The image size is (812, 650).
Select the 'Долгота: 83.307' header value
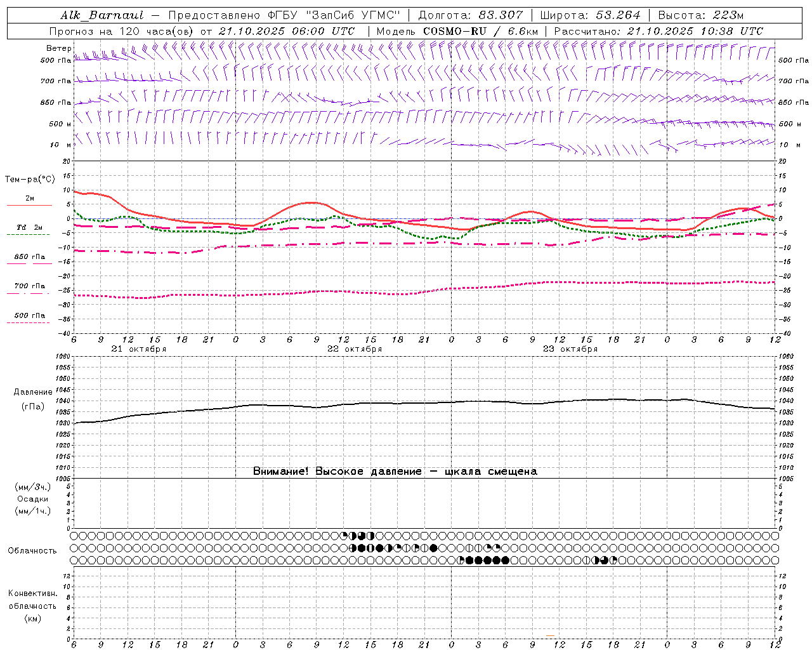click(471, 15)
